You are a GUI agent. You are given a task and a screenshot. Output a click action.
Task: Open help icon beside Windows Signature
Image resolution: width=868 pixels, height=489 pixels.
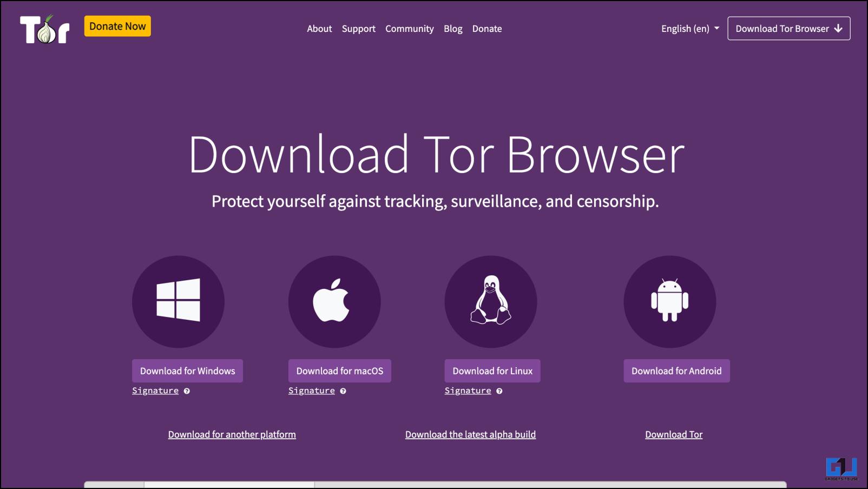click(x=187, y=391)
